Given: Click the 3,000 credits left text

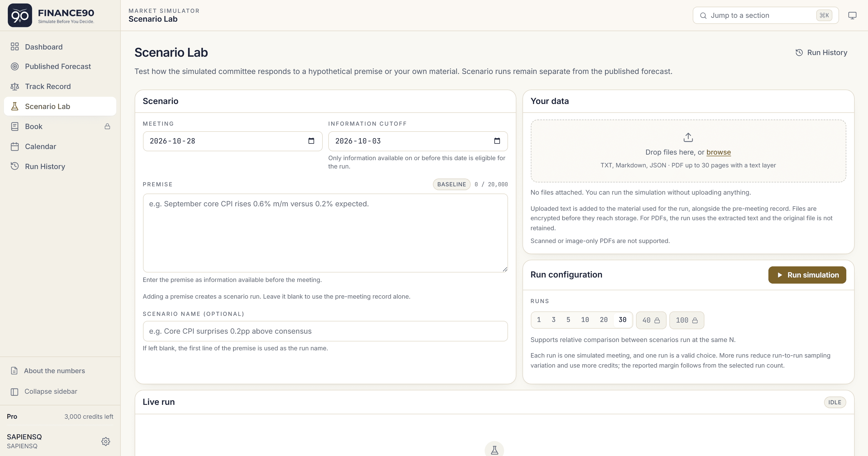Looking at the screenshot, I should (89, 417).
